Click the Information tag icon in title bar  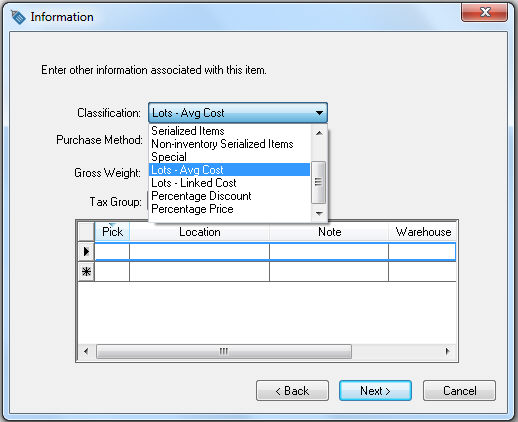click(18, 17)
